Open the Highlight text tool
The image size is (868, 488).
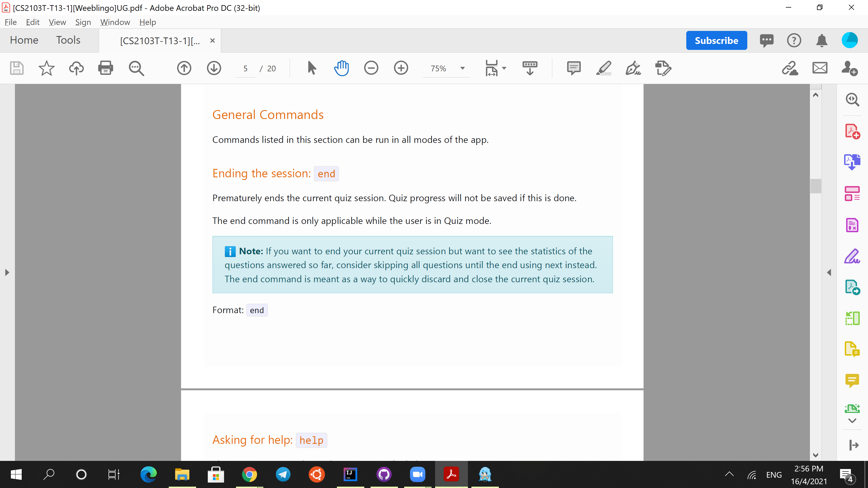(604, 68)
